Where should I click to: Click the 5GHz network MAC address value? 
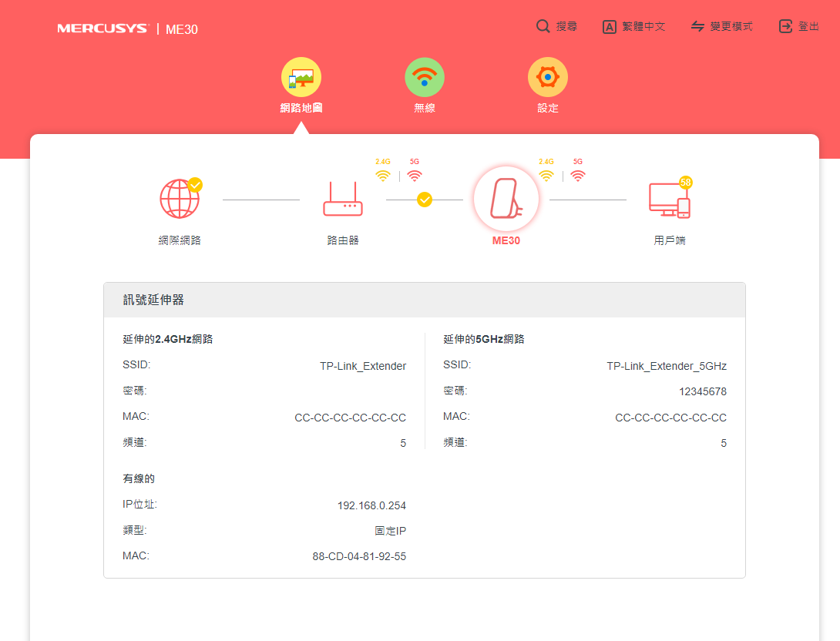click(x=670, y=418)
